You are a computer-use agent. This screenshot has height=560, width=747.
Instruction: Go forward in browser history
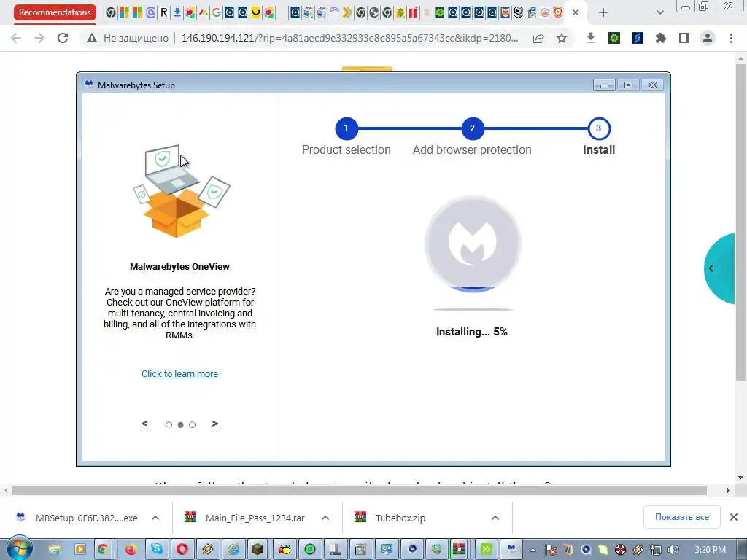[39, 38]
